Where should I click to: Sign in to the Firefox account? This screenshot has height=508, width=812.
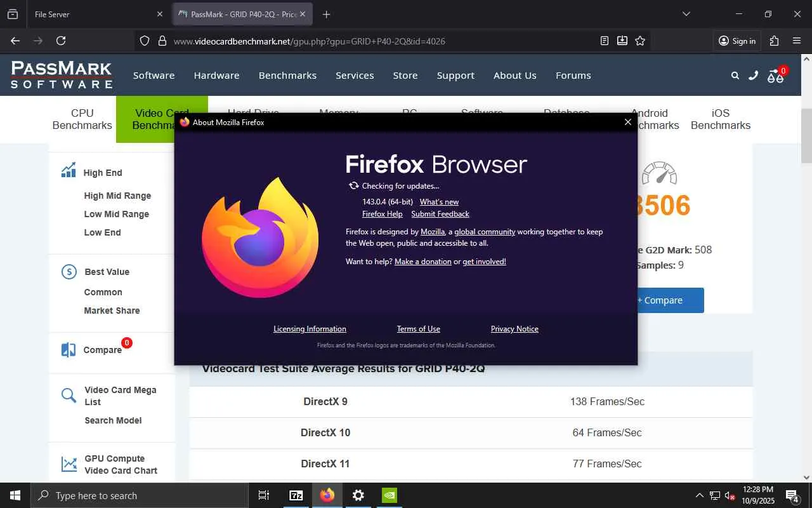coord(737,41)
